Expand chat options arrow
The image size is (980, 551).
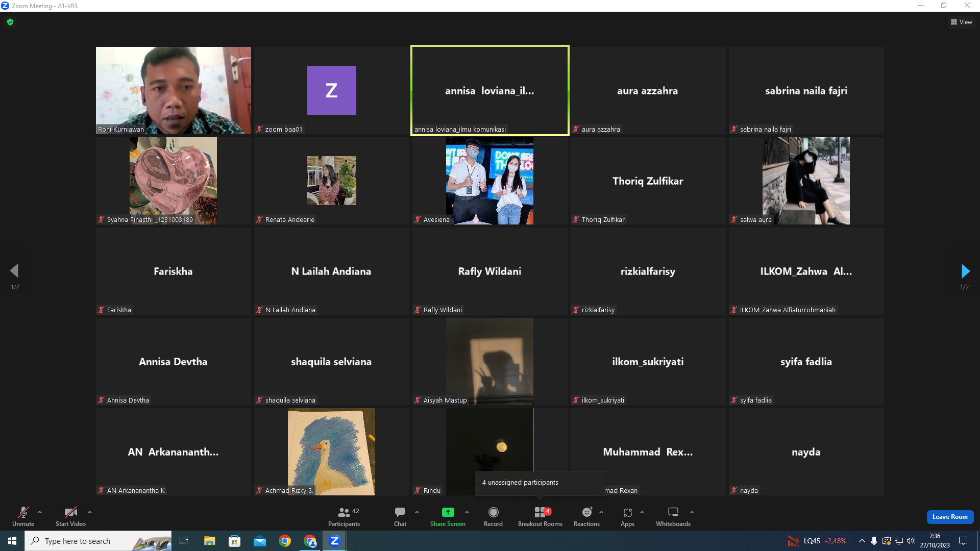417,512
